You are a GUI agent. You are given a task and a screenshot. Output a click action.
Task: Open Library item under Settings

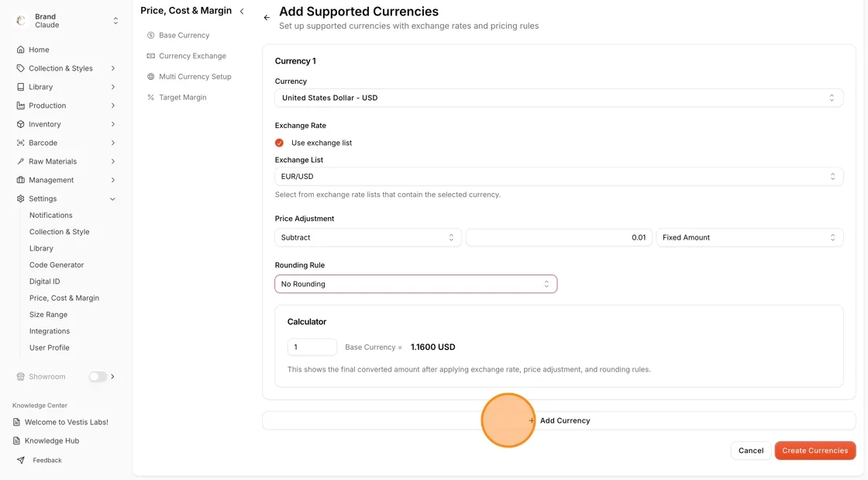[41, 249]
